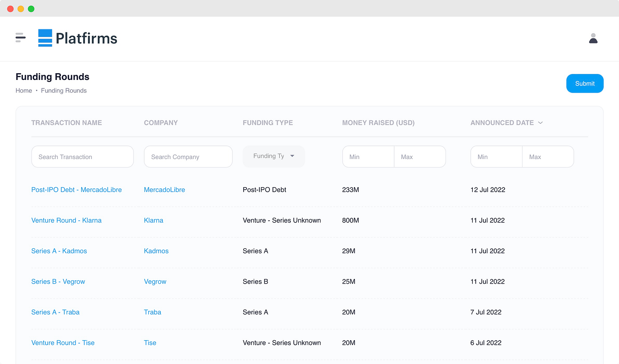Open Venture Round - Klarna transaction

coord(66,220)
